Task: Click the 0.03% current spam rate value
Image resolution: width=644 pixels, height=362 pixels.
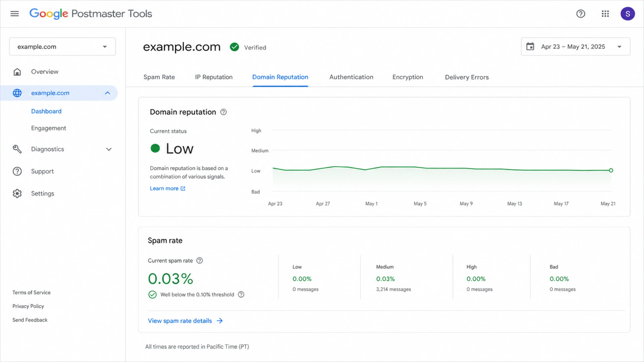Action: coord(170,279)
